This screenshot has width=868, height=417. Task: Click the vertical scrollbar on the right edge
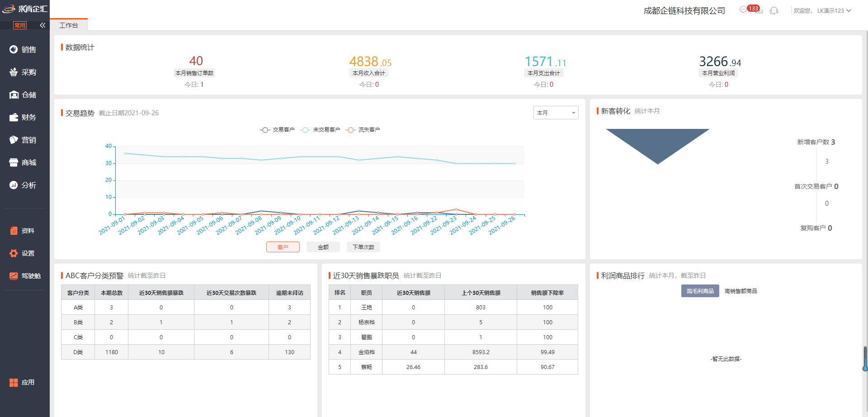coord(865,358)
